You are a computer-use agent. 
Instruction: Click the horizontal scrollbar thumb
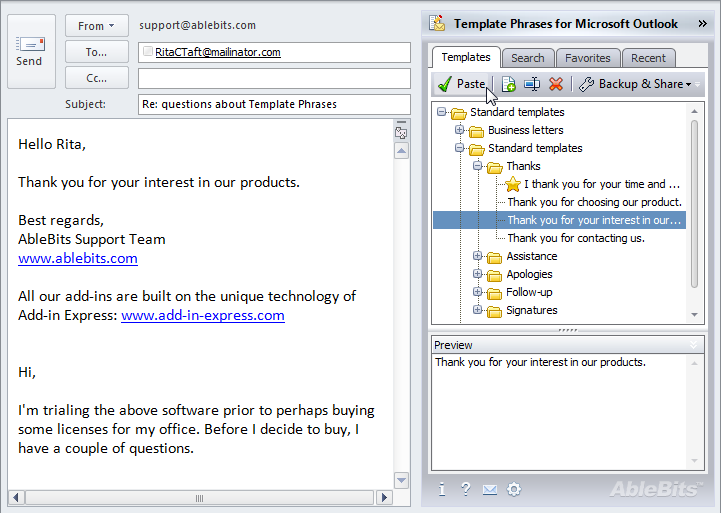(200, 498)
